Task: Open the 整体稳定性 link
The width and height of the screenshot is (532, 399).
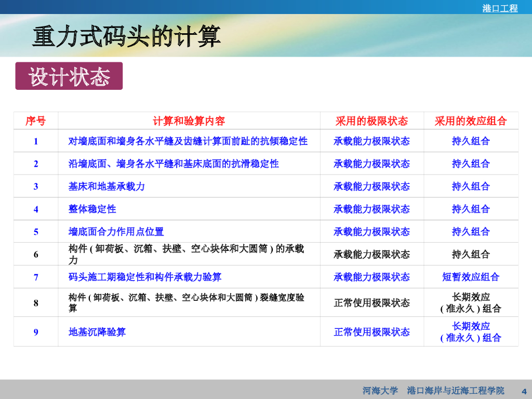Action: coord(92,209)
